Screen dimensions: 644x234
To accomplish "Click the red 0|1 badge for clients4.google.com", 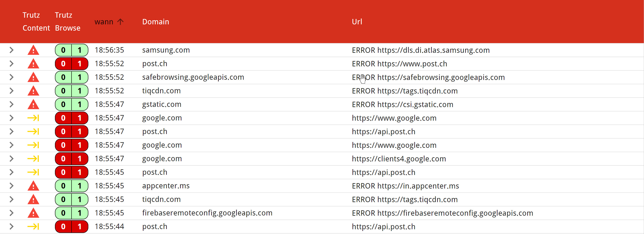I will (72, 159).
